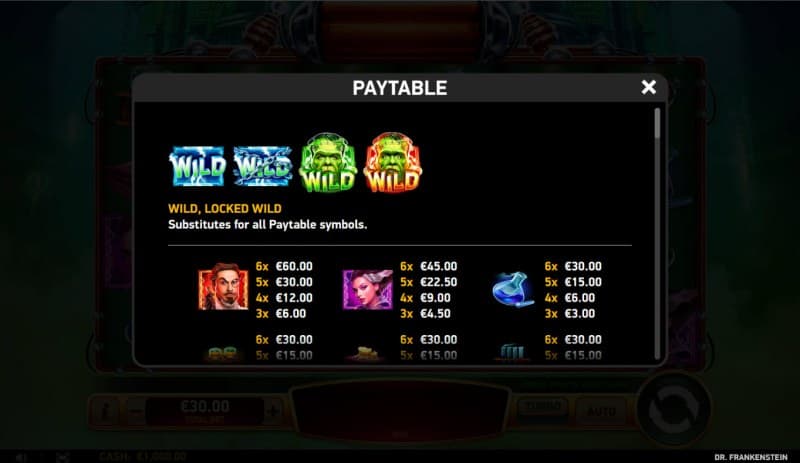Click the paytable vertical scrollbar thumb

pyautogui.click(x=657, y=123)
